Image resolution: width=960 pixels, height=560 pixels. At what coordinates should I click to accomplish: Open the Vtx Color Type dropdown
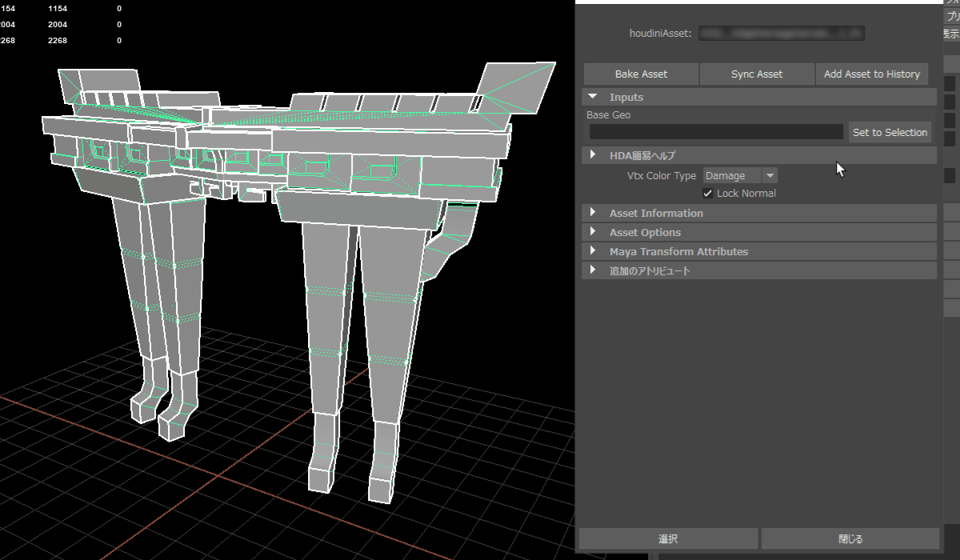coord(739,176)
